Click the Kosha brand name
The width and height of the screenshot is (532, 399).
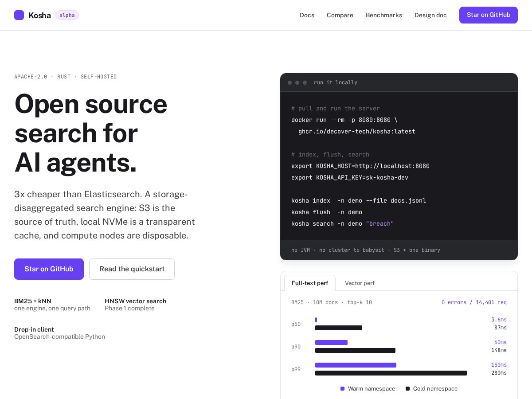click(39, 15)
